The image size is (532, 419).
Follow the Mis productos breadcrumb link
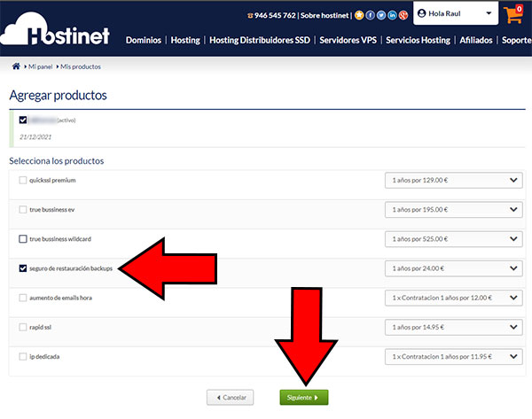point(81,66)
